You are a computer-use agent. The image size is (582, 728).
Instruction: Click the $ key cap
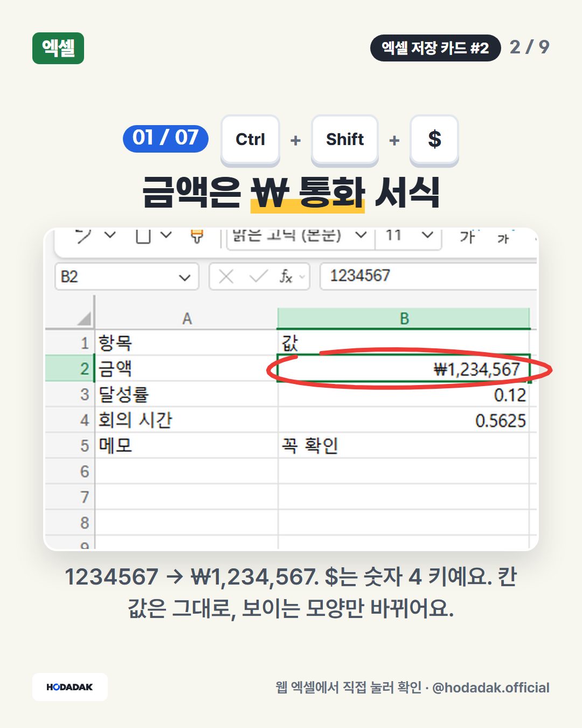(x=434, y=140)
